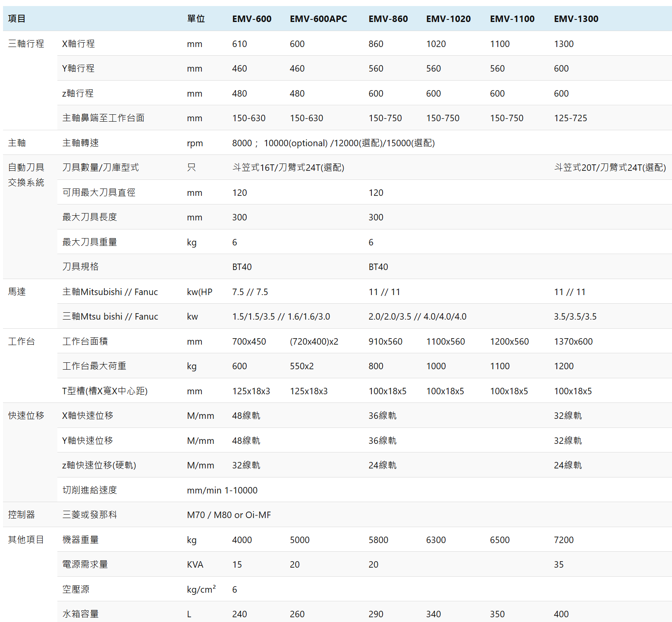This screenshot has width=672, height=622.
Task: Click the 400 water tank capacity cell
Action: coord(561,614)
